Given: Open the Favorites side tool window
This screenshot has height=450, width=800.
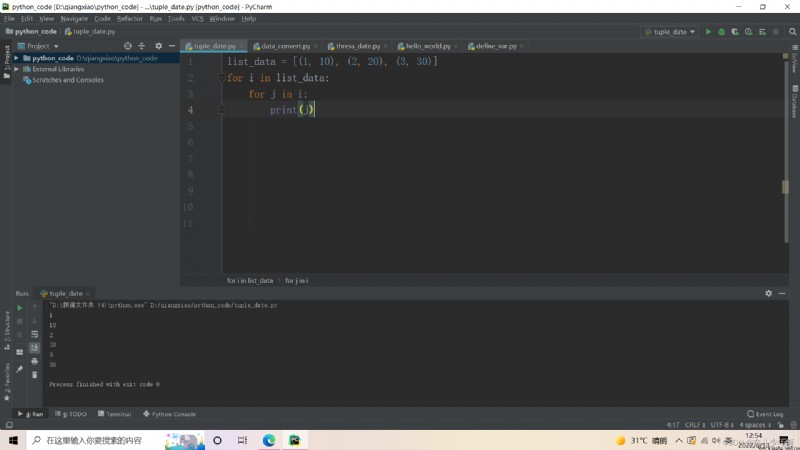Looking at the screenshot, I should click(x=7, y=382).
